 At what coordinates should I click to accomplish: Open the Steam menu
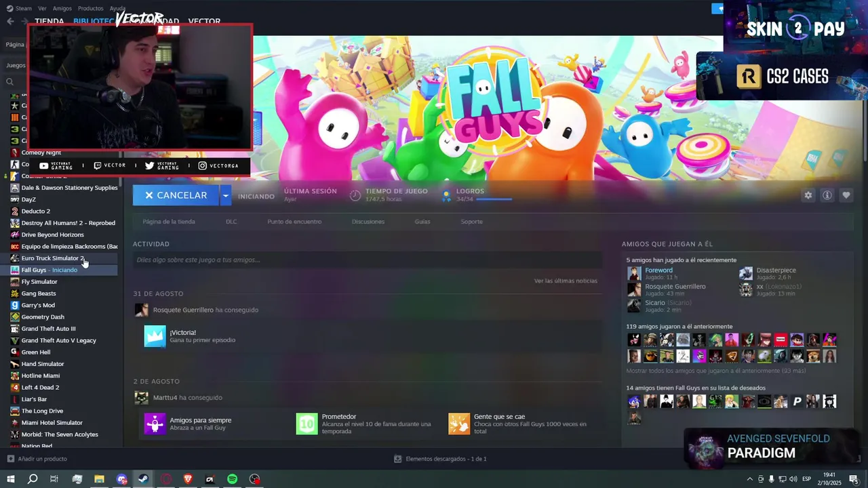20,8
